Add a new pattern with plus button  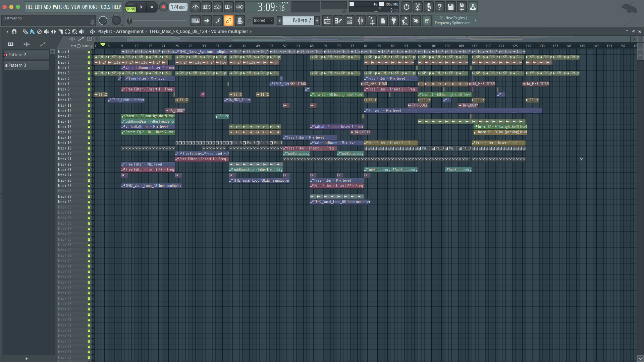click(x=317, y=20)
